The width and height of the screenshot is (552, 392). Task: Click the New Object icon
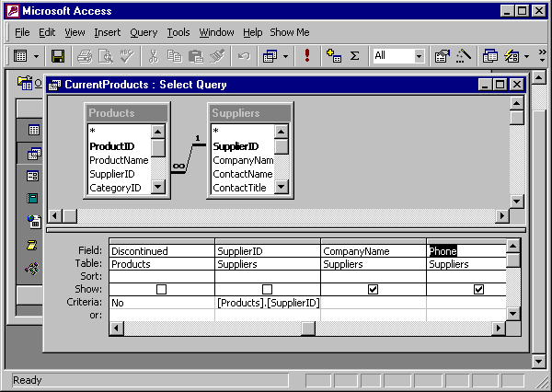point(512,56)
